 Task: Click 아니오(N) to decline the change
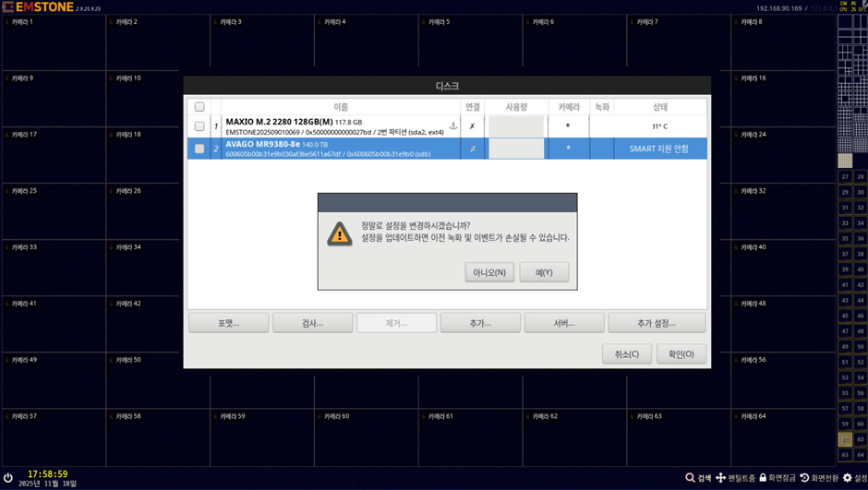tap(489, 272)
